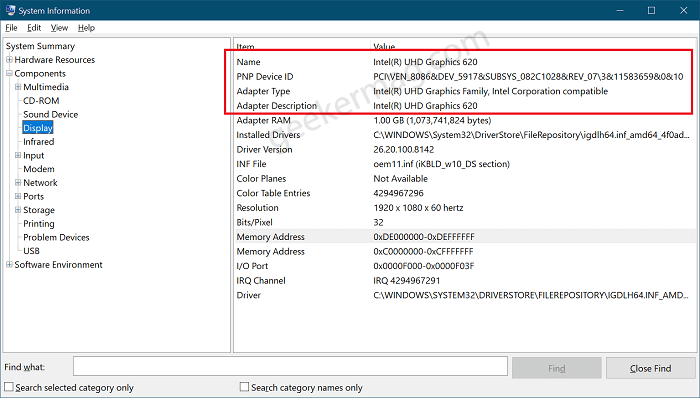Select the Display tree item
The height and width of the screenshot is (398, 700).
(x=38, y=128)
